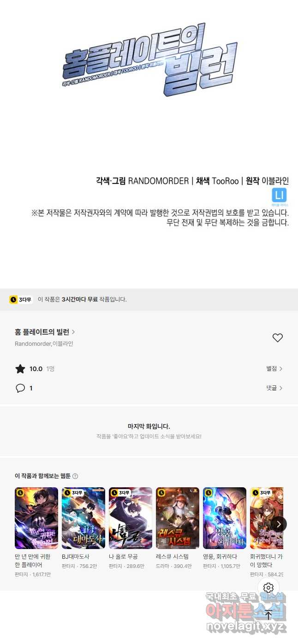Image resolution: width=298 pixels, height=644 pixels.
Task: Click the Randomorder,이블라인 author link
Action: point(44,344)
